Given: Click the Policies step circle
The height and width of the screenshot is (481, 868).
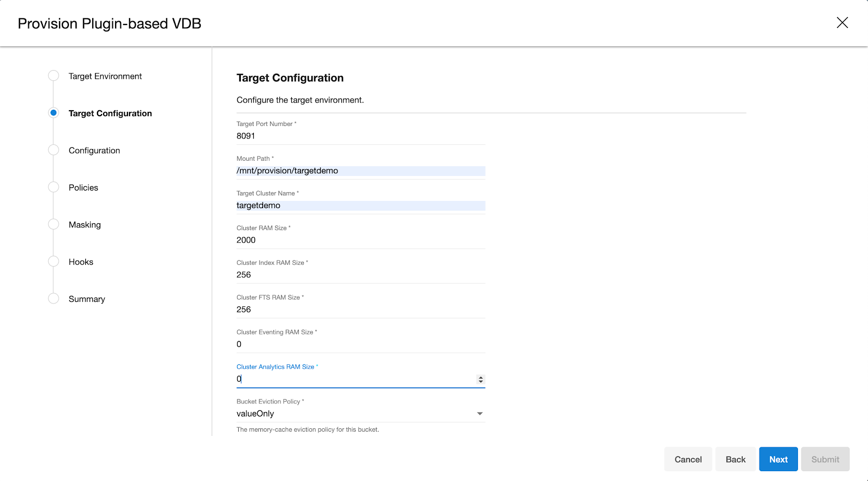Looking at the screenshot, I should (53, 187).
